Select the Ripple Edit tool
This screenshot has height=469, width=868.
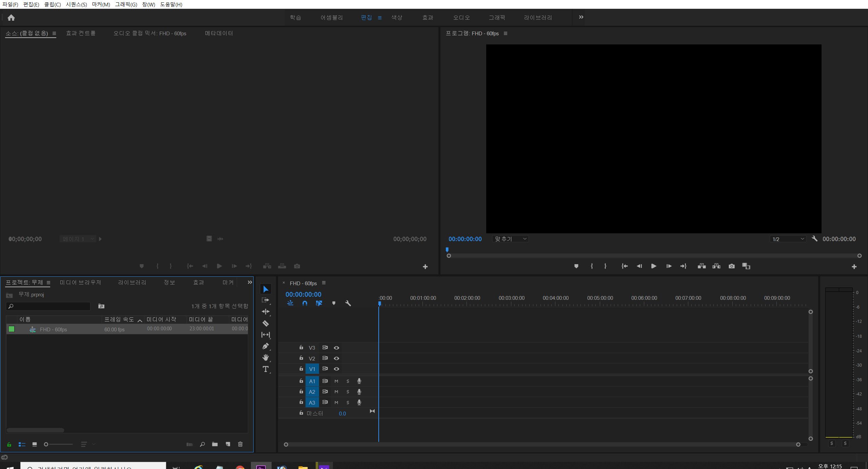point(265,312)
